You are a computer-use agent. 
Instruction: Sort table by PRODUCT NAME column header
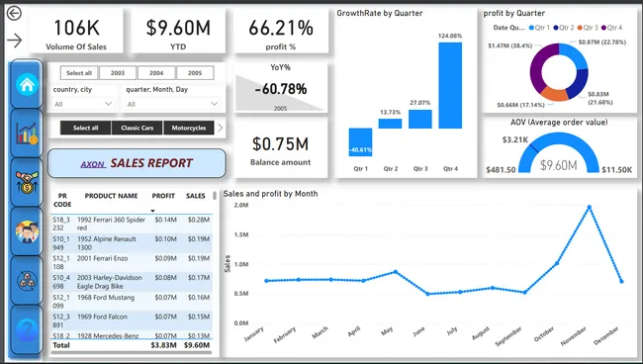pyautogui.click(x=111, y=196)
